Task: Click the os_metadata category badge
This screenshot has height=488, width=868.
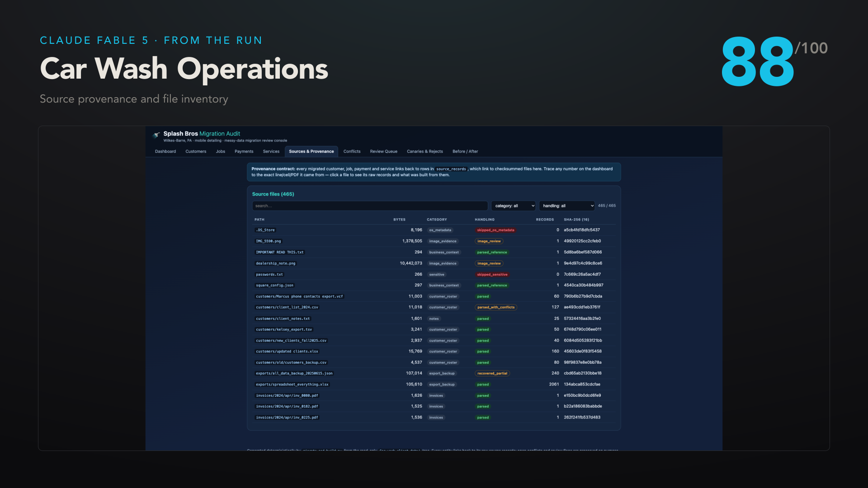Action: pos(440,230)
